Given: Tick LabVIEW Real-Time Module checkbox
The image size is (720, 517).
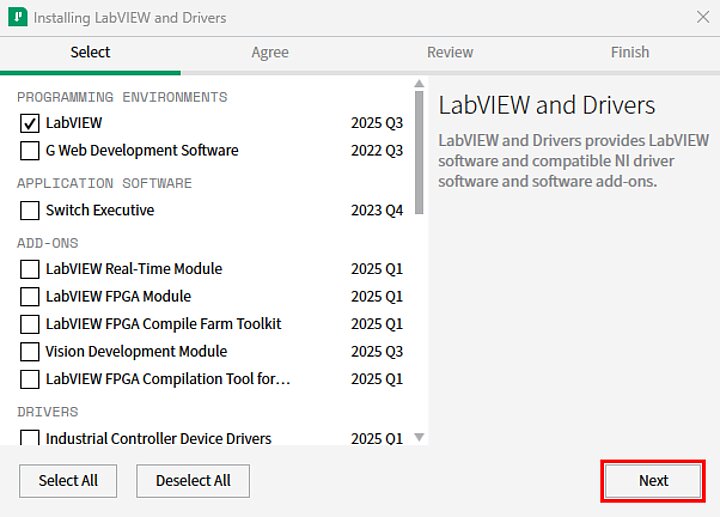Looking at the screenshot, I should [30, 269].
